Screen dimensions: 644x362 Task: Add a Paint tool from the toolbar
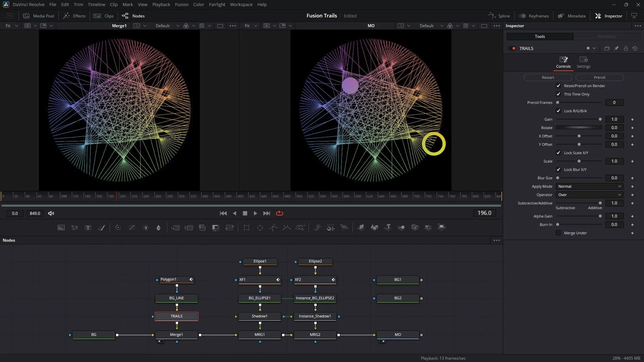coord(101,228)
